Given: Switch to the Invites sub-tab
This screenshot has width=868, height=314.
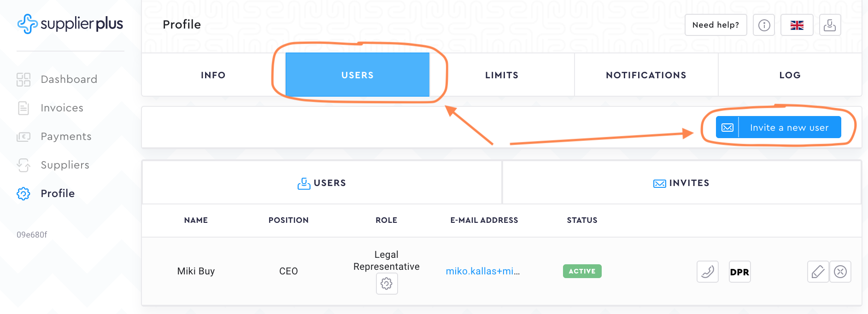Looking at the screenshot, I should tap(681, 183).
